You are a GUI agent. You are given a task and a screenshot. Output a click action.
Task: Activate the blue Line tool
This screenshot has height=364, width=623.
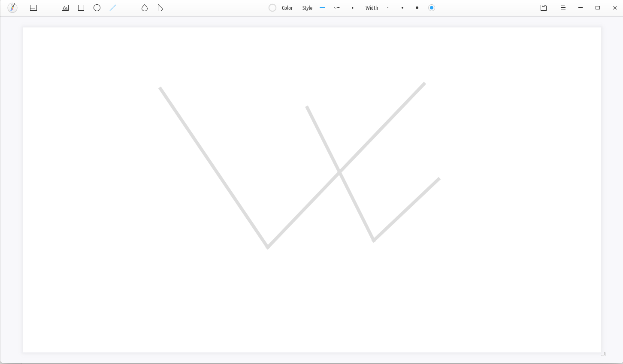coord(113,8)
